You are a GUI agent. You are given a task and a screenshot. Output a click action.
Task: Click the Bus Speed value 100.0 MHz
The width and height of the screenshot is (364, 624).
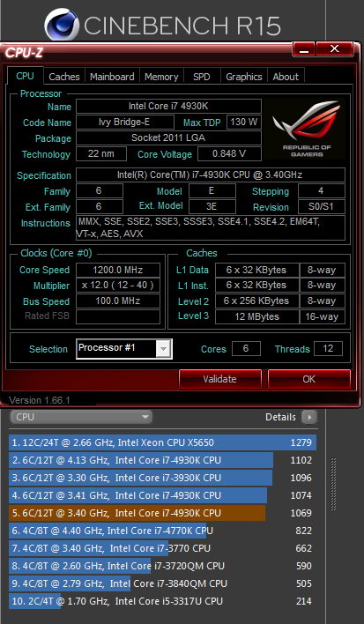pyautogui.click(x=118, y=301)
